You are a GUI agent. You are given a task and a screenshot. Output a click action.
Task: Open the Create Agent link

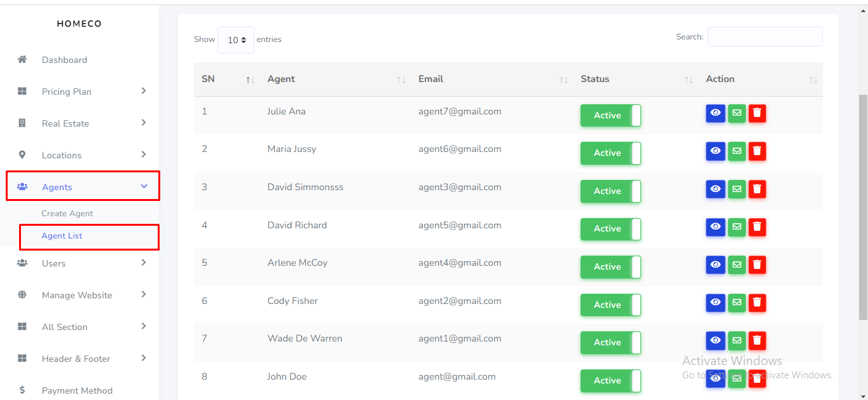(67, 214)
